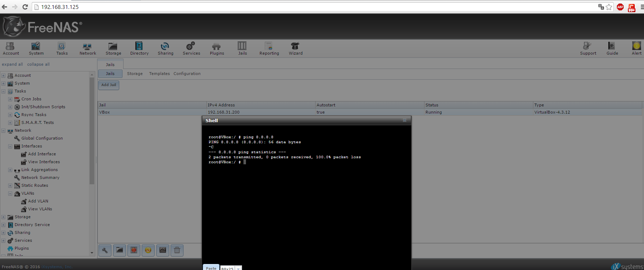This screenshot has height=270, width=644.
Task: Go back with the browser back arrow
Action: point(5,7)
